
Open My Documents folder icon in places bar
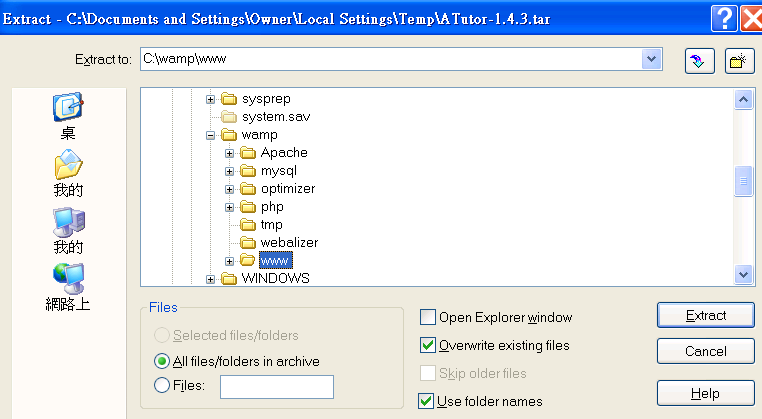[x=68, y=164]
